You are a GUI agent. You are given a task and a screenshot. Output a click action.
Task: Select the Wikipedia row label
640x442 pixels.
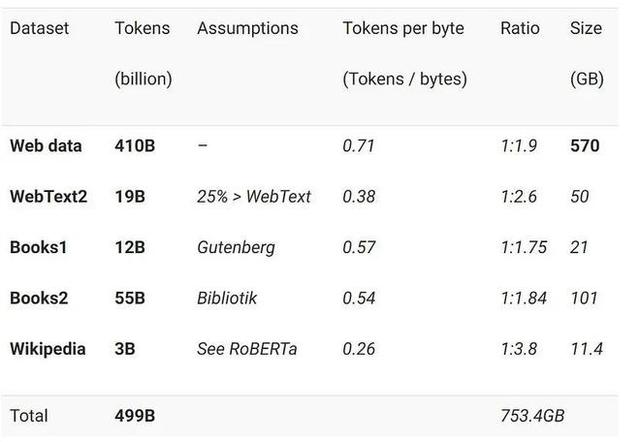click(x=48, y=349)
